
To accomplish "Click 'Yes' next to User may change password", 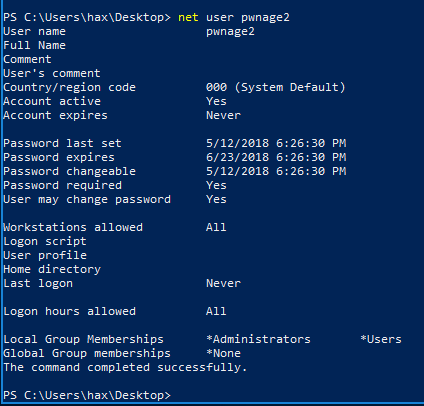I will (x=216, y=199).
